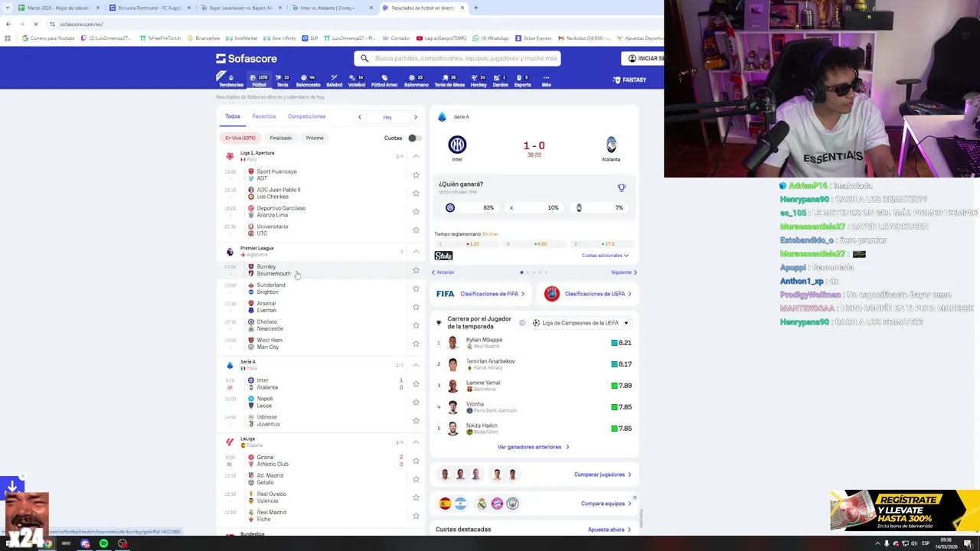Select the Hockey category icon
The width and height of the screenshot is (980, 551).
pyautogui.click(x=479, y=80)
